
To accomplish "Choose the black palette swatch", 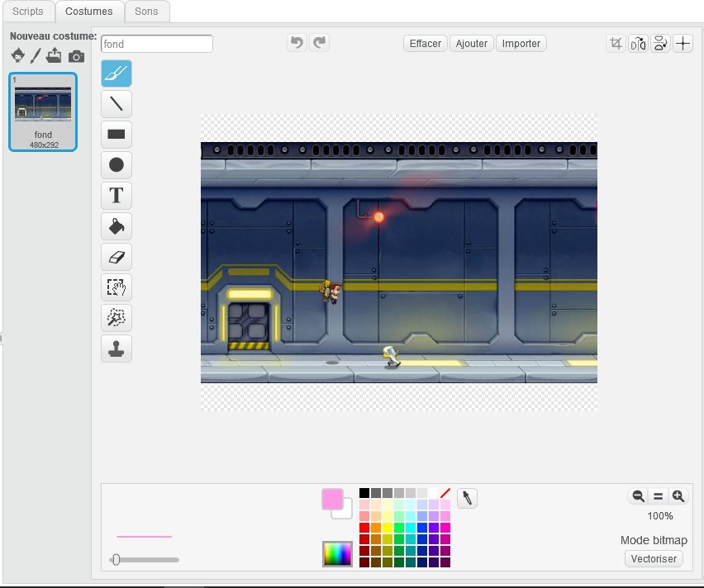I will click(x=364, y=493).
